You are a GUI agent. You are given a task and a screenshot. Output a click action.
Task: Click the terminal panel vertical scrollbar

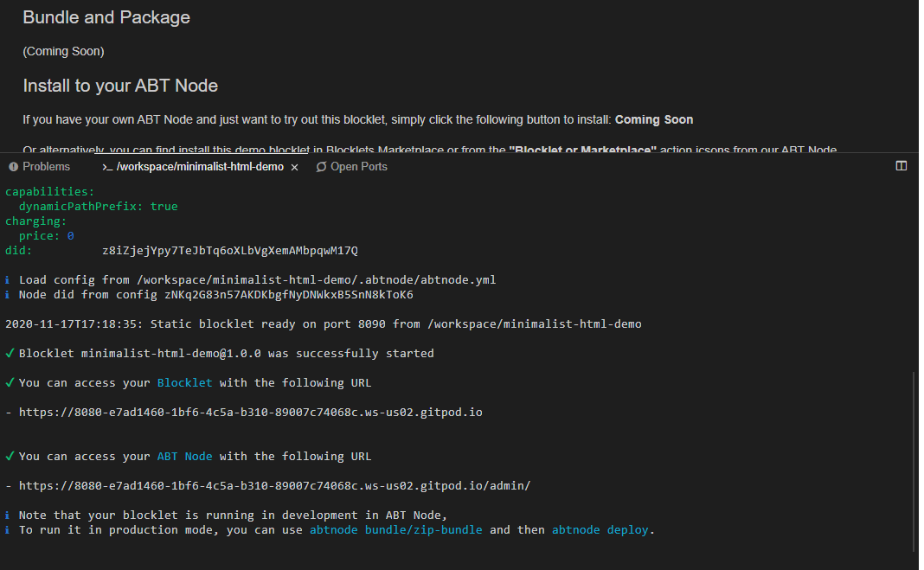point(914,458)
